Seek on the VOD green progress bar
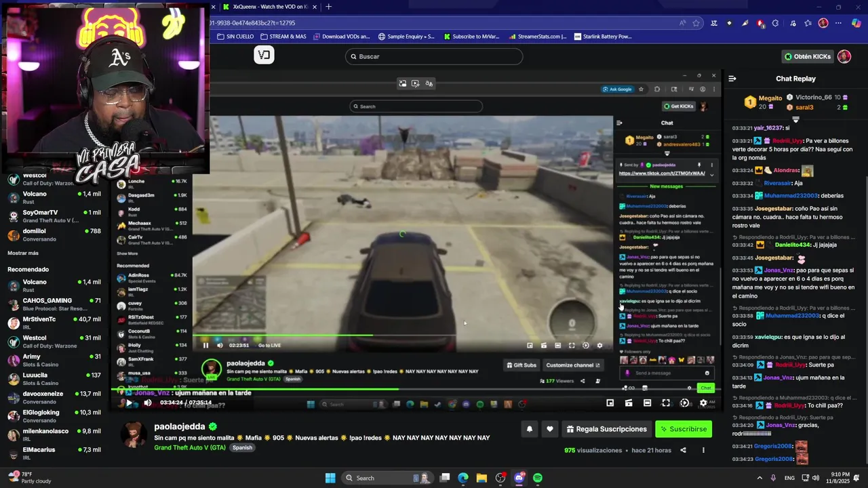Screen dimensions: 868x488 417,389
